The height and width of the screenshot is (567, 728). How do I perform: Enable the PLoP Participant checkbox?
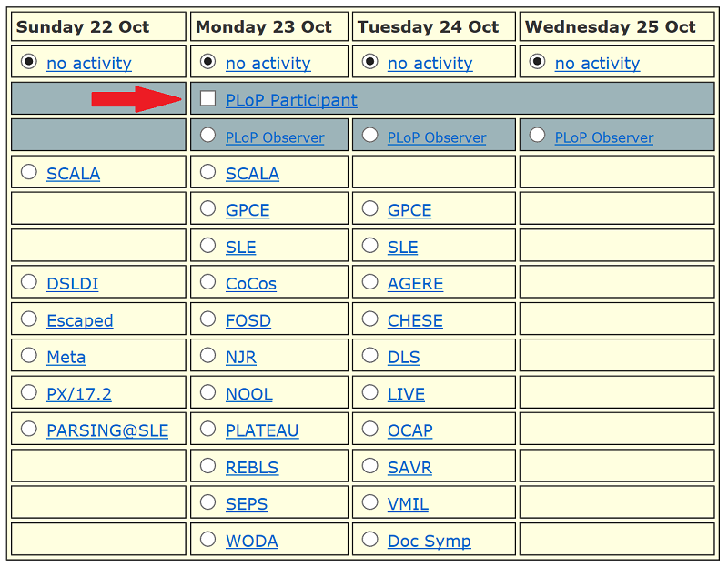pos(207,98)
